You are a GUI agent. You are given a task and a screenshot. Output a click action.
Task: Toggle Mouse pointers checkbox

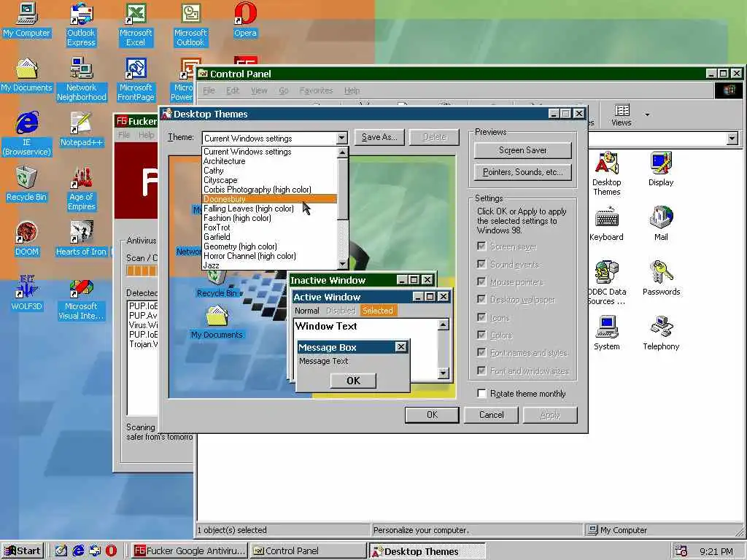(x=481, y=282)
